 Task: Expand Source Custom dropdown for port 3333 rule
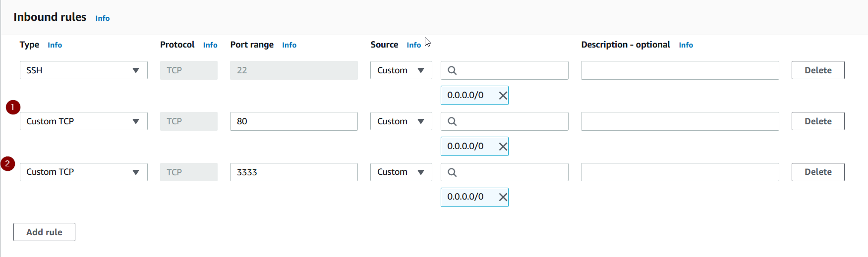pos(401,172)
